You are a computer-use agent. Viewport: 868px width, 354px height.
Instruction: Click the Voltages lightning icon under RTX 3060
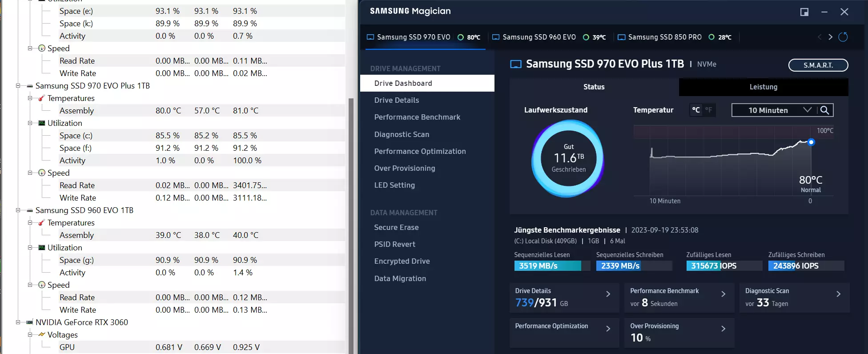(41, 334)
